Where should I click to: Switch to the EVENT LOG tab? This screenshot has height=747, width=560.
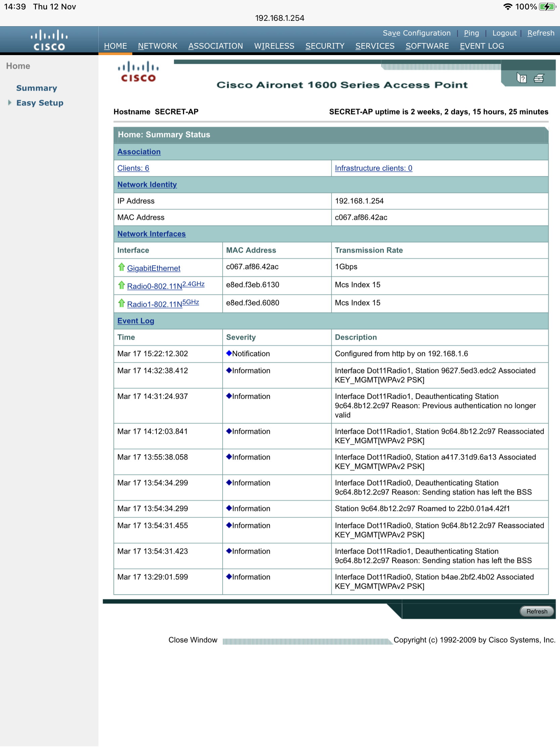[x=482, y=46]
